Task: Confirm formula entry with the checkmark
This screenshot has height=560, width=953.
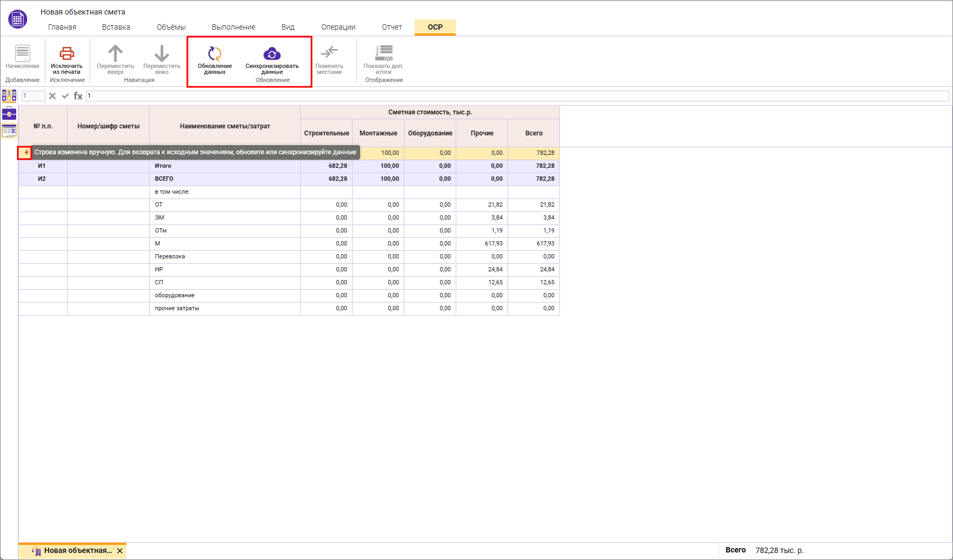Action: point(65,96)
